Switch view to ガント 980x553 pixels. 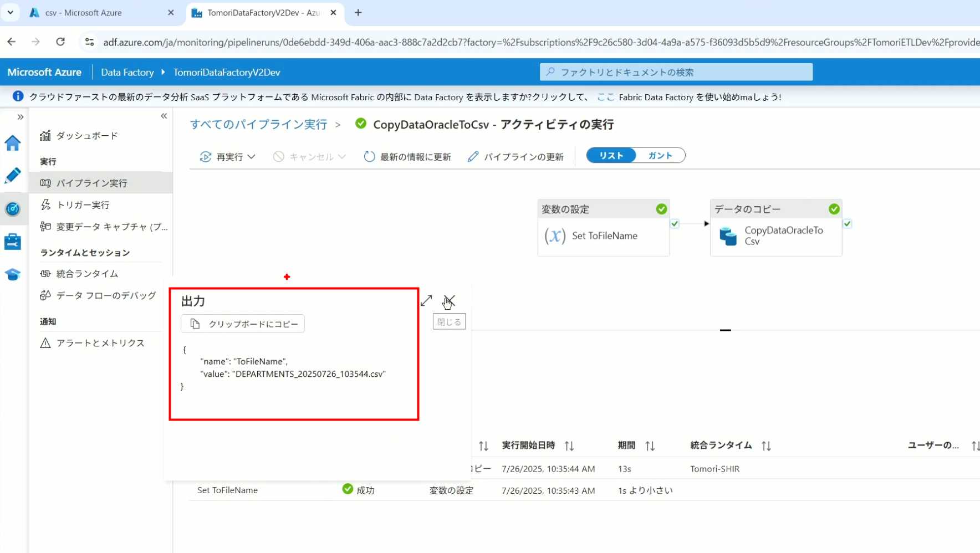click(660, 156)
